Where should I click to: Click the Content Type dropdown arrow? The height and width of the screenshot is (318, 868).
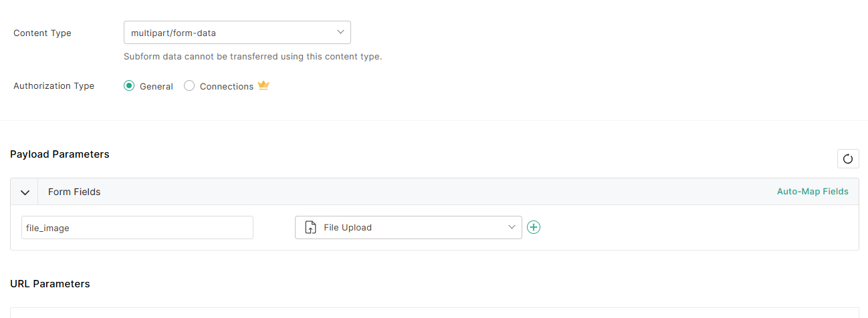340,32
